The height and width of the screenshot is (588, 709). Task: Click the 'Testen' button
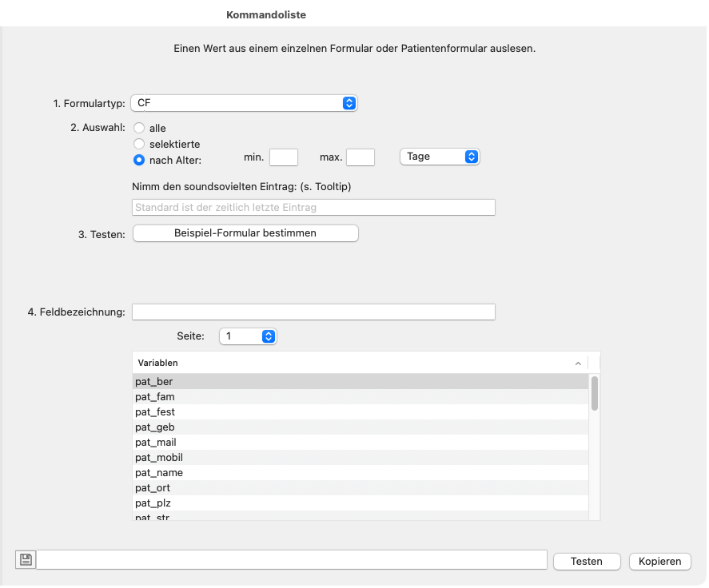586,561
